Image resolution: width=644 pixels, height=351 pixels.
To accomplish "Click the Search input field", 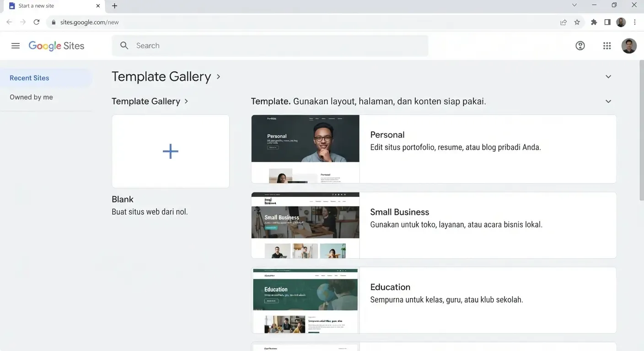I will point(270,46).
